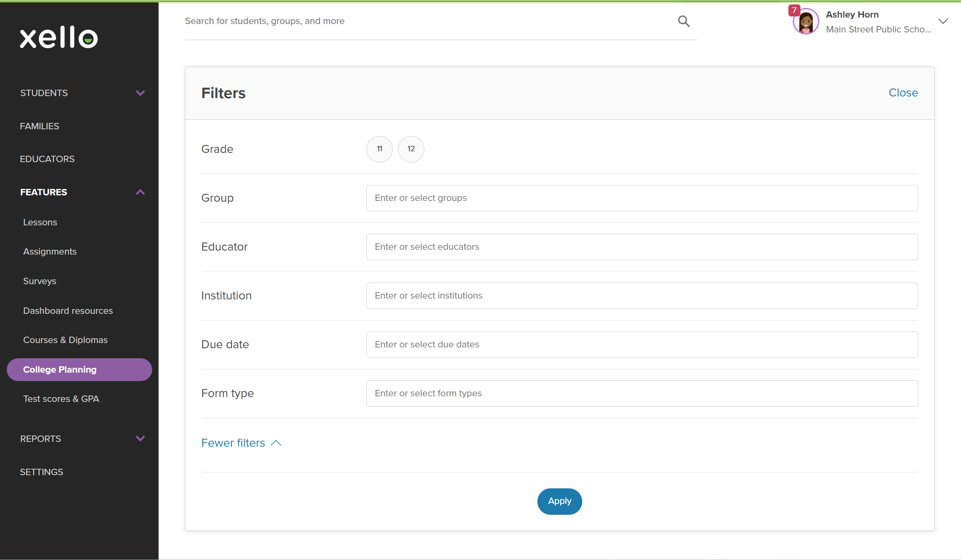Click the Reports menu label
This screenshot has width=961, height=560.
point(40,439)
